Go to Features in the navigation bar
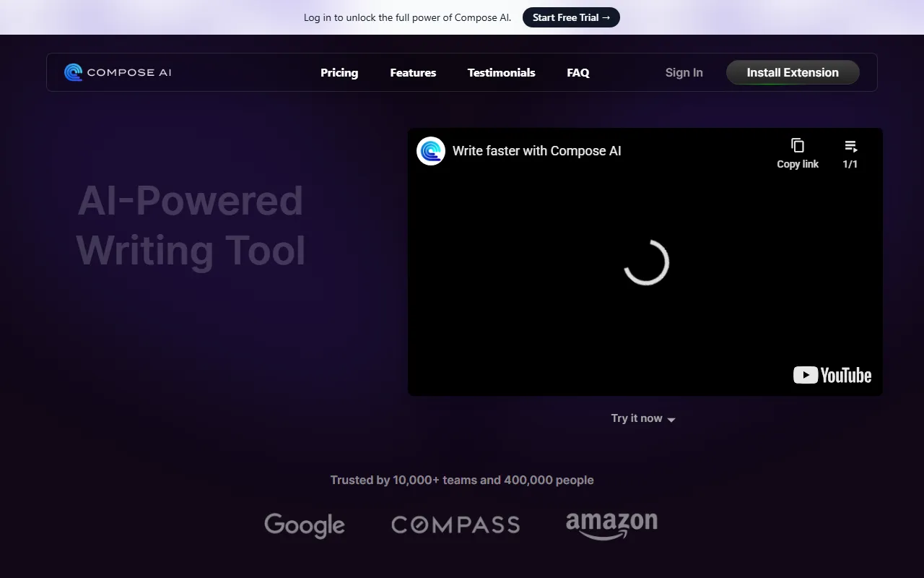 point(413,73)
